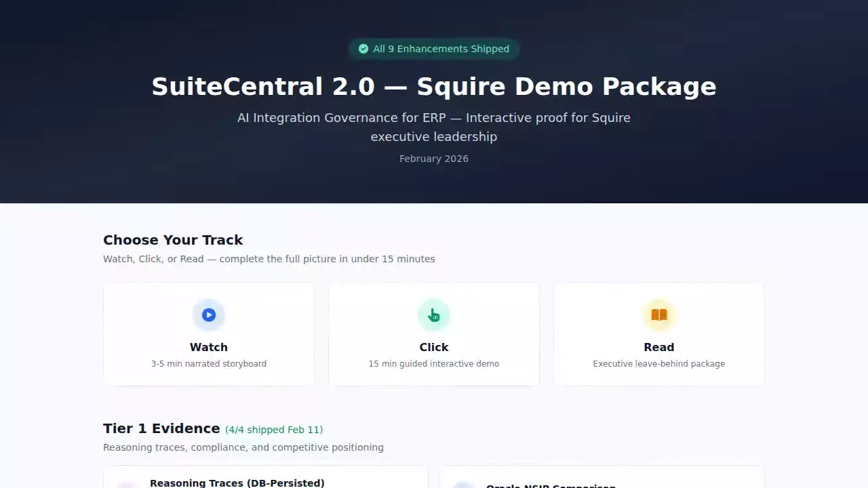Click the '3-5 min narrated storyboard' description
The height and width of the screenshot is (488, 868).
[x=209, y=364]
